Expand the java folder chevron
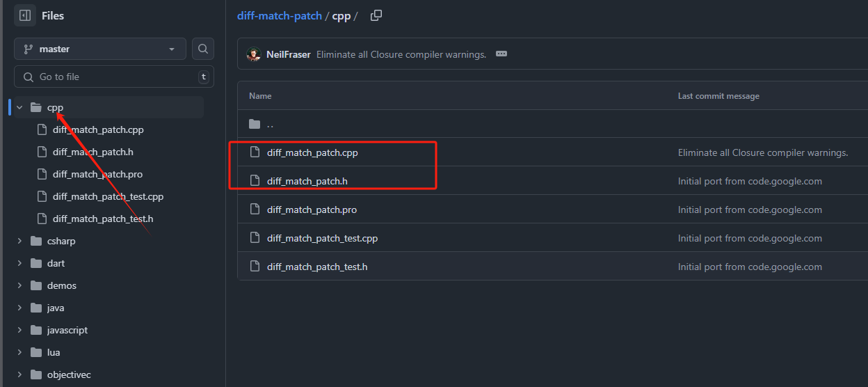Image resolution: width=868 pixels, height=387 pixels. pos(19,308)
